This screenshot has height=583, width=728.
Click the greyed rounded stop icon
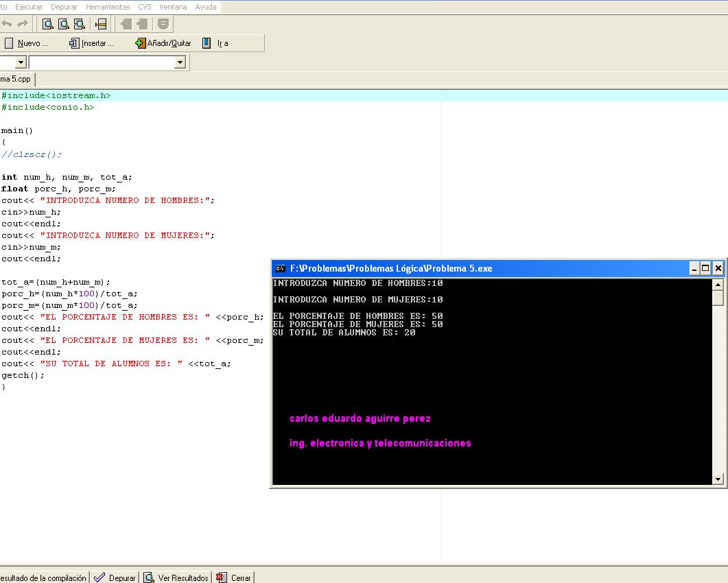pos(163,24)
